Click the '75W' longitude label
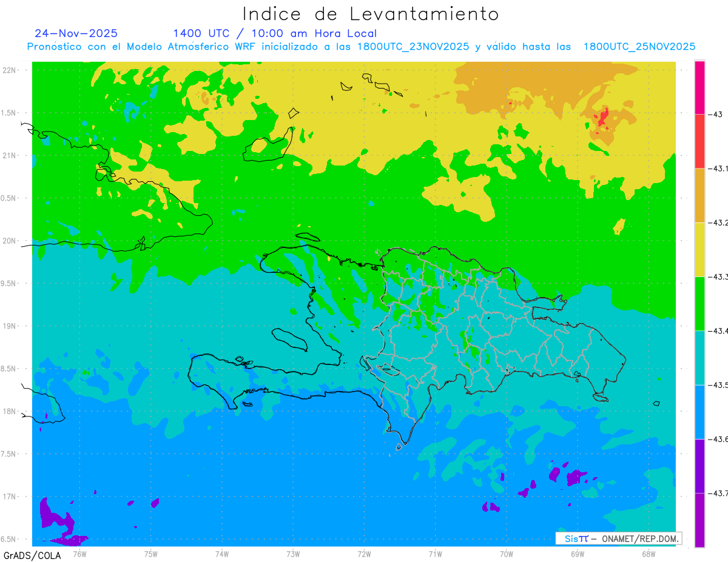This screenshot has width=728, height=562. pyautogui.click(x=151, y=554)
